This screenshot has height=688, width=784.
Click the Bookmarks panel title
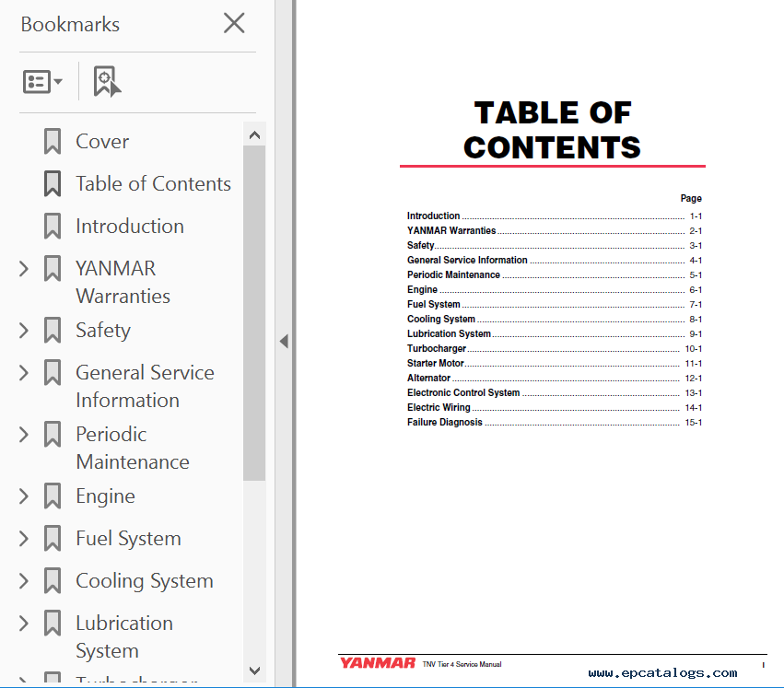[x=70, y=25]
